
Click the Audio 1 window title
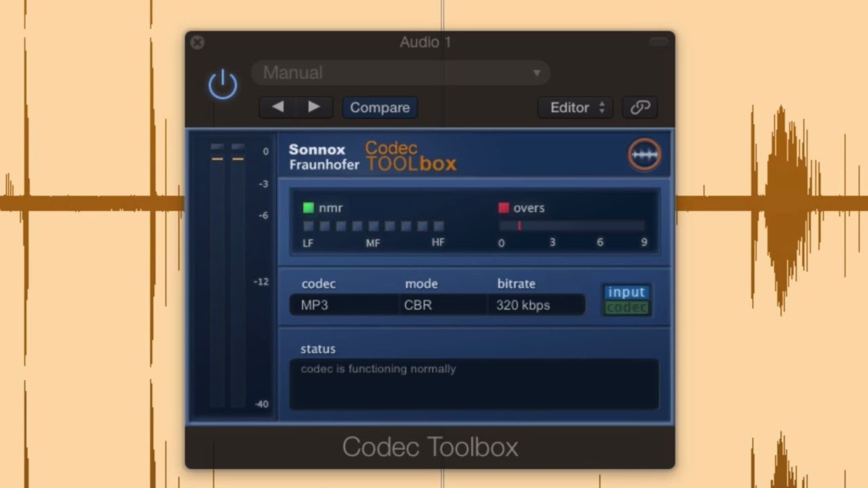click(x=425, y=42)
